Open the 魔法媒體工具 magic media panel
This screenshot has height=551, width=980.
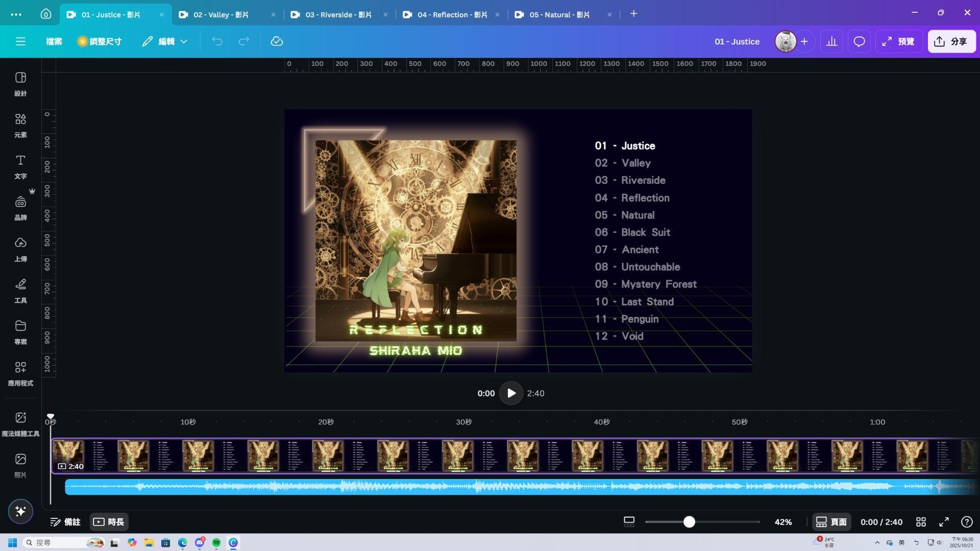[x=20, y=424]
